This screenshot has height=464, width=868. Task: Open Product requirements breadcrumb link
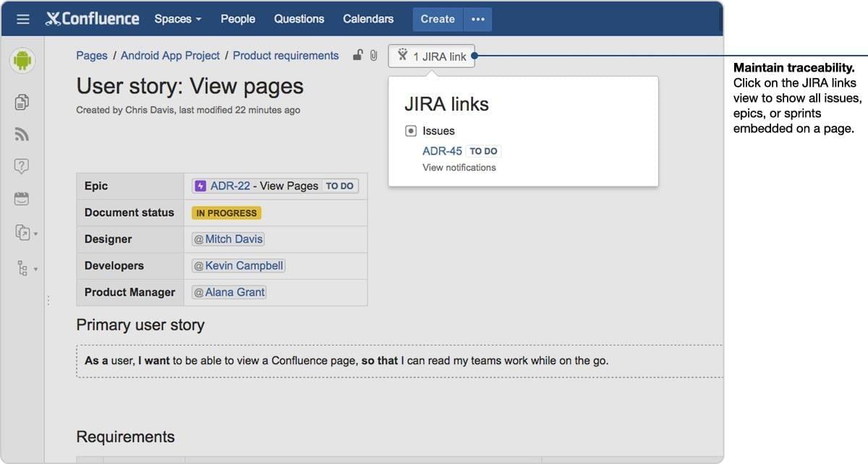(286, 56)
